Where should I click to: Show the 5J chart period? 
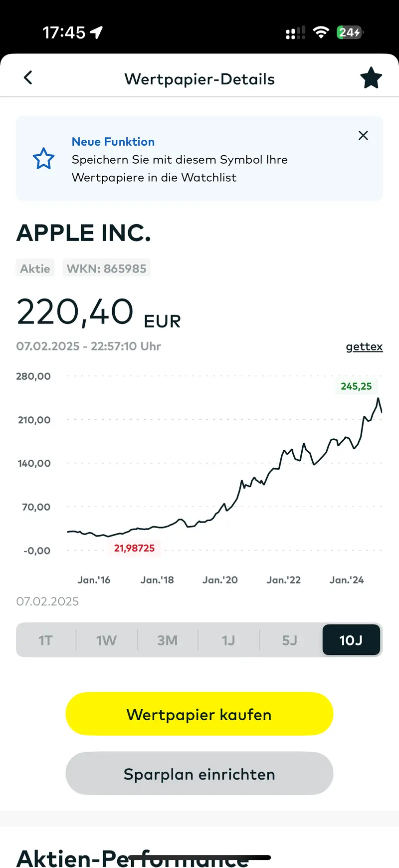(290, 640)
